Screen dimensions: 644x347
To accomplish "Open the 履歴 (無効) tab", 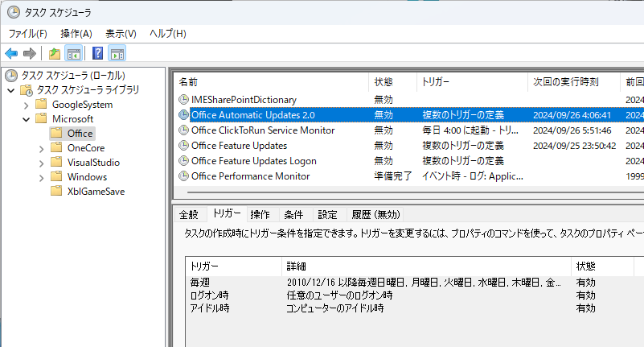I will [375, 215].
